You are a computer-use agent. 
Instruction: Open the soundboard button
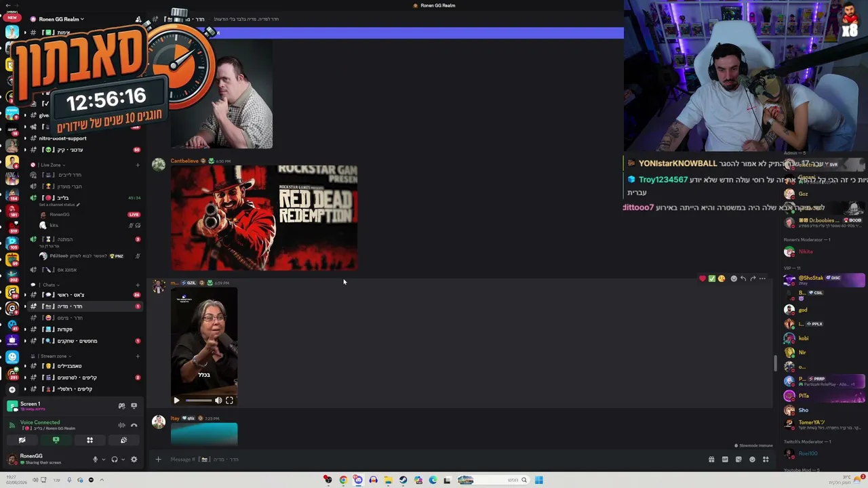coord(123,441)
